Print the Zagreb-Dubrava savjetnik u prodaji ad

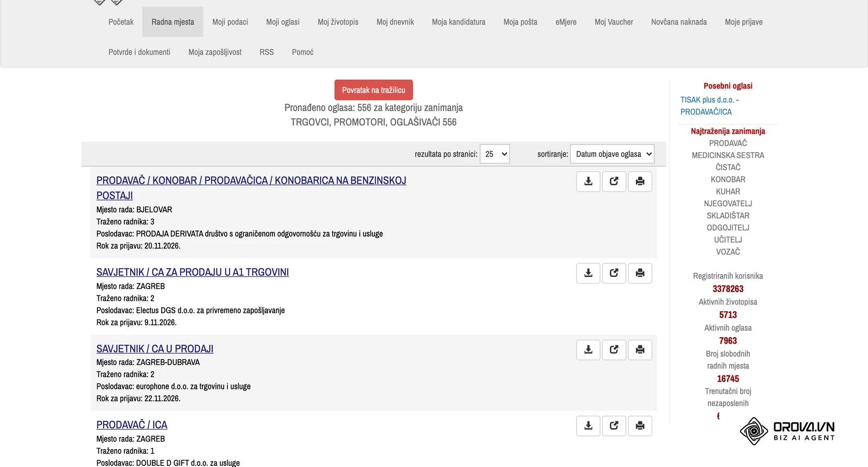pos(640,350)
